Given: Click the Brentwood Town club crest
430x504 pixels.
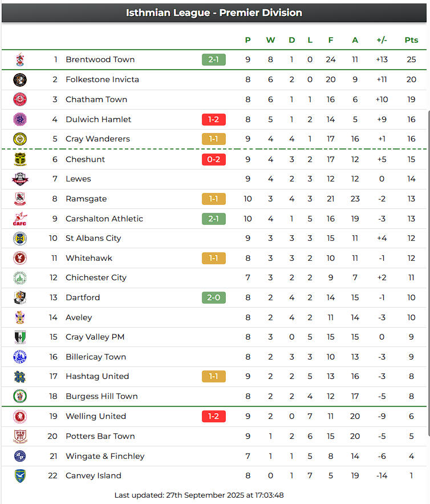Looking at the screenshot, I should pos(20,59).
